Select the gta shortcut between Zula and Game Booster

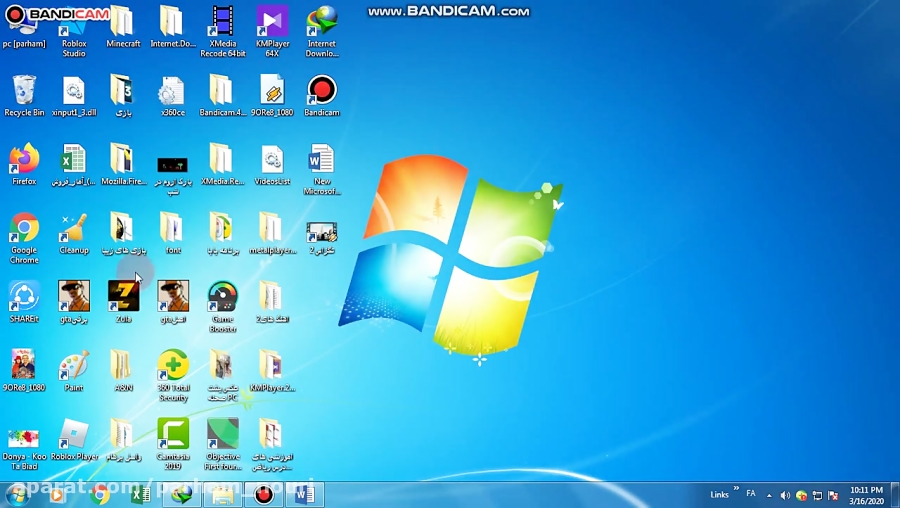pyautogui.click(x=173, y=302)
